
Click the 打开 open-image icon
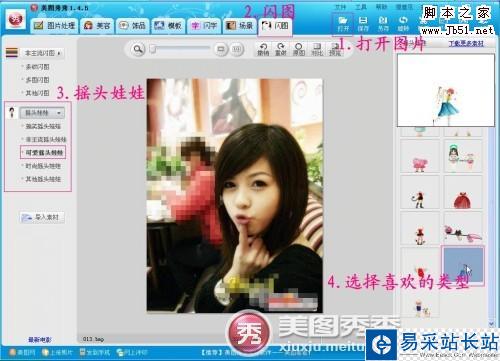point(343,24)
